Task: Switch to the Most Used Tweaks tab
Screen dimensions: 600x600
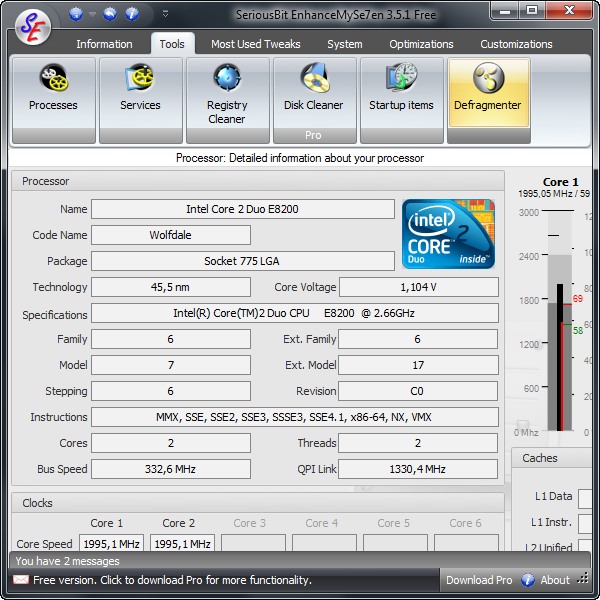Action: (x=255, y=44)
